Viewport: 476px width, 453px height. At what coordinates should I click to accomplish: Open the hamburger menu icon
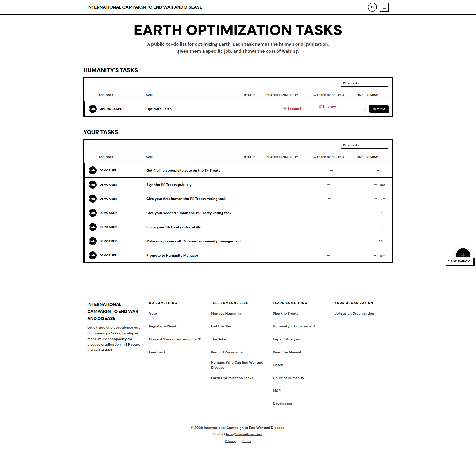pyautogui.click(x=384, y=7)
